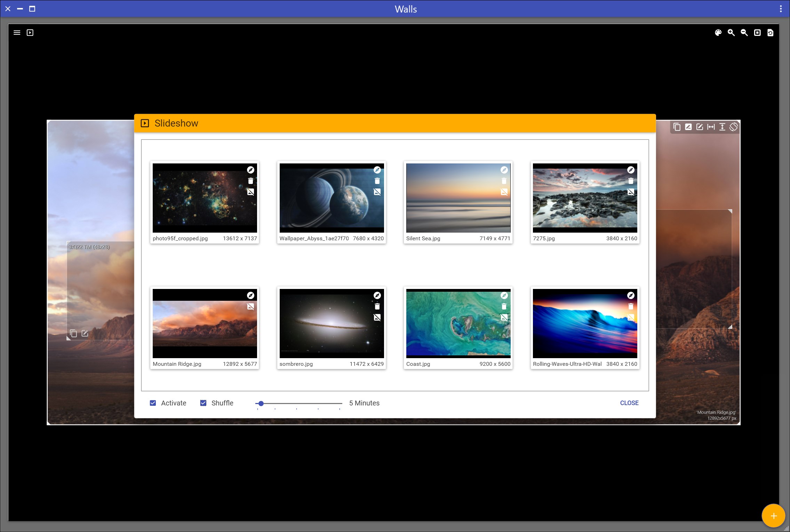
Task: Click the fit-width icon on wallpaper toolbar
Action: coord(711,127)
